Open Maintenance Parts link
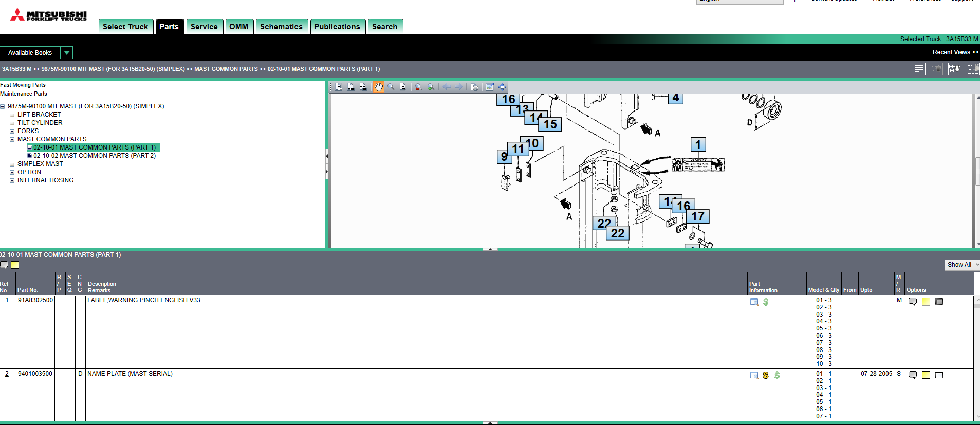The image size is (980, 425). (x=24, y=94)
